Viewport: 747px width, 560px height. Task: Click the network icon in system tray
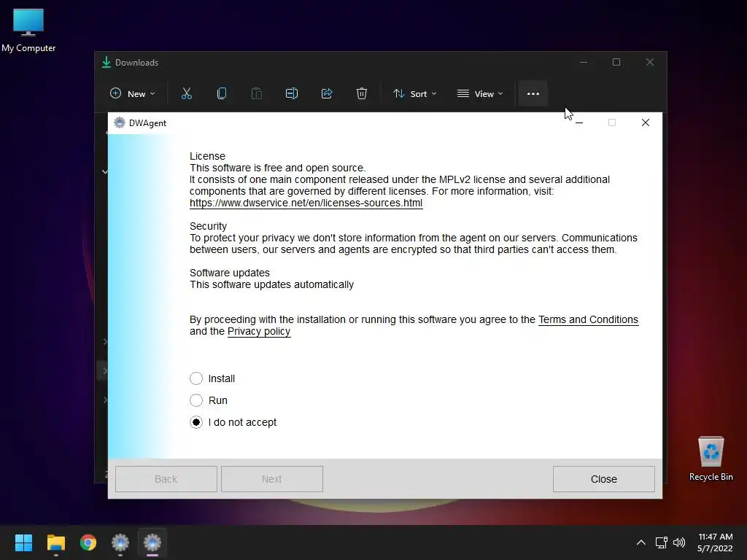point(661,542)
